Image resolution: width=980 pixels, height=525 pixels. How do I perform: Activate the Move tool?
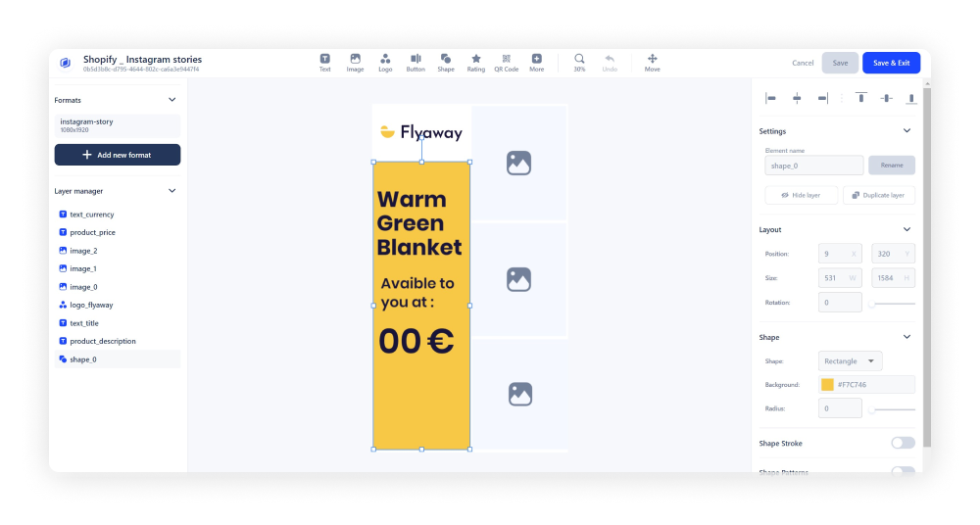tap(652, 63)
